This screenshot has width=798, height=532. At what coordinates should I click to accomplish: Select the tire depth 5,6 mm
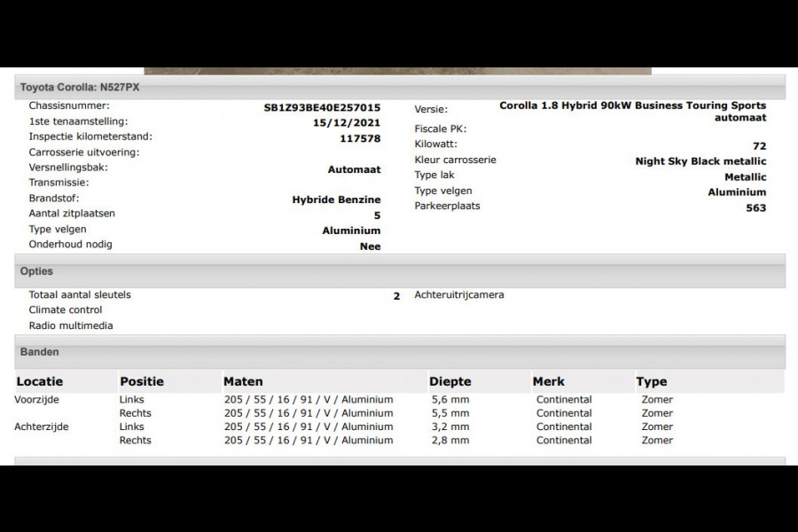(450, 400)
